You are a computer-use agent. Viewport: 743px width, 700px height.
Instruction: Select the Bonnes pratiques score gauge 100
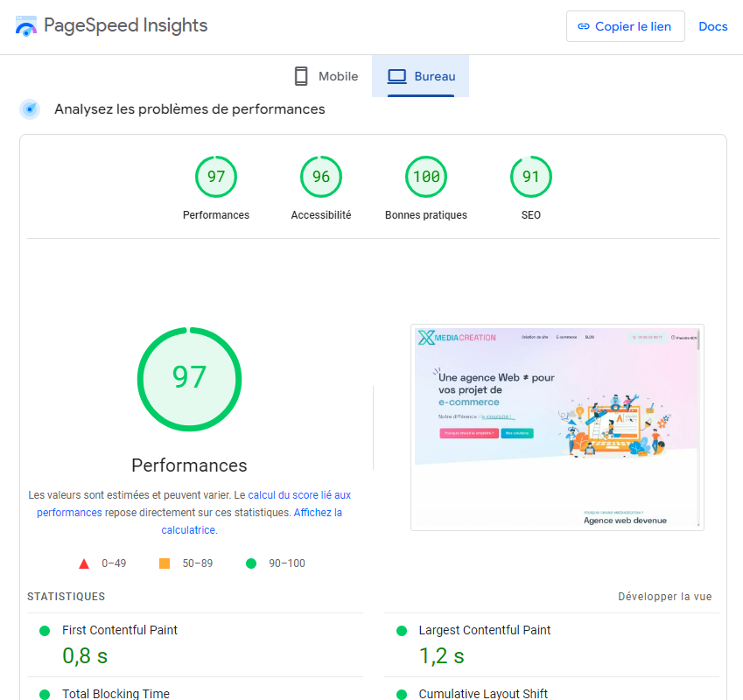(426, 178)
